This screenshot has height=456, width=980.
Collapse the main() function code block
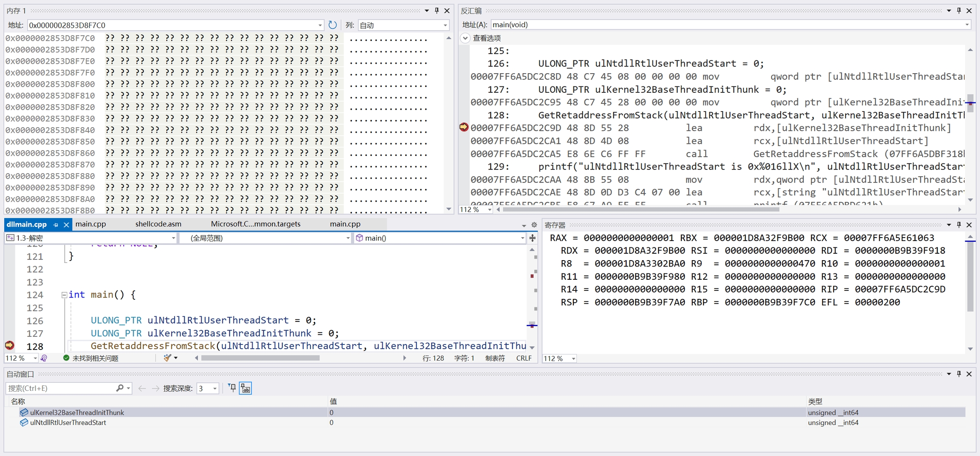64,295
